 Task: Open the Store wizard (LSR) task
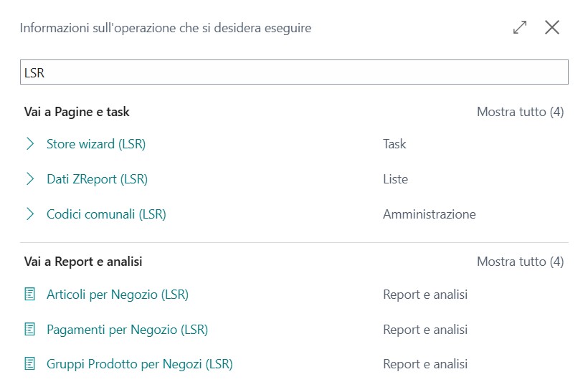click(x=96, y=144)
